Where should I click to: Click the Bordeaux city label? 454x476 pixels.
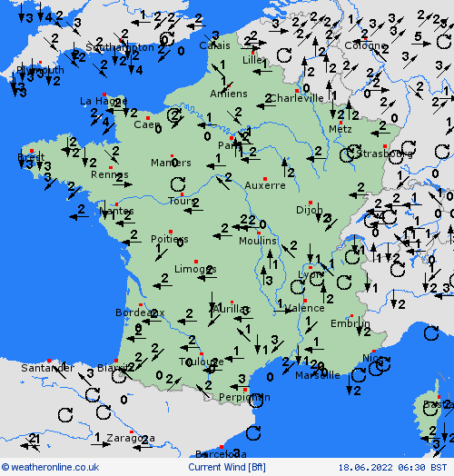140,312
